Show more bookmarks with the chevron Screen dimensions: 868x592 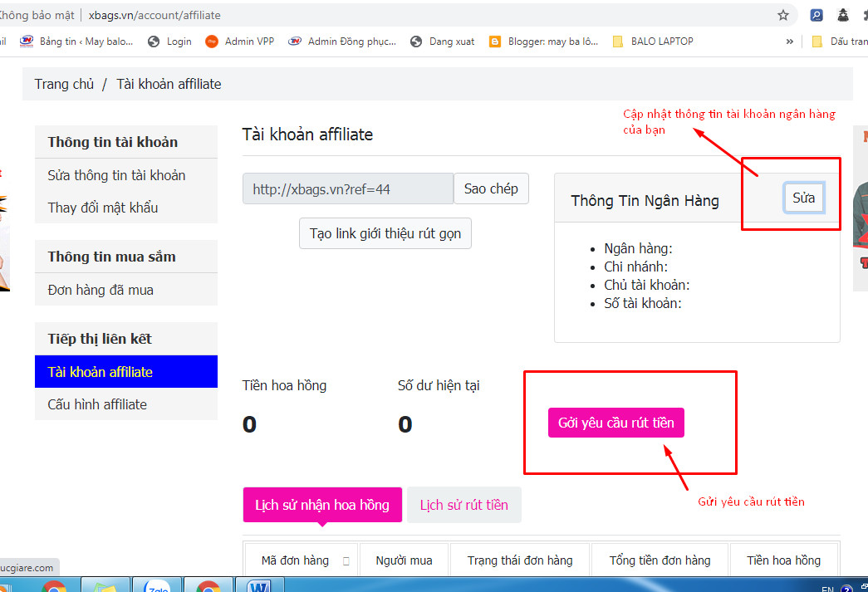(x=789, y=41)
